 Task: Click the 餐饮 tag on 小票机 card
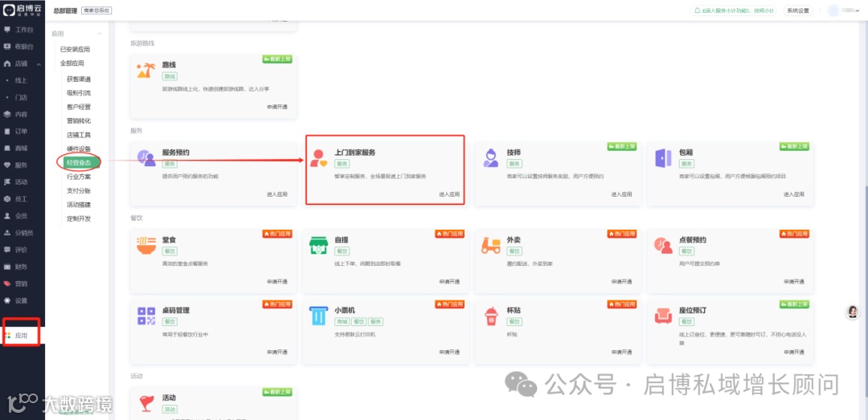tap(358, 321)
